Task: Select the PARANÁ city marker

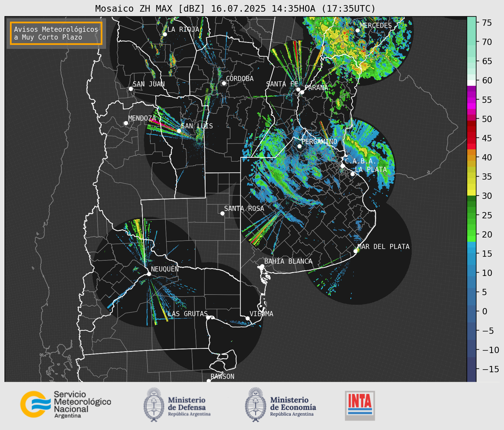Action: [x=302, y=92]
